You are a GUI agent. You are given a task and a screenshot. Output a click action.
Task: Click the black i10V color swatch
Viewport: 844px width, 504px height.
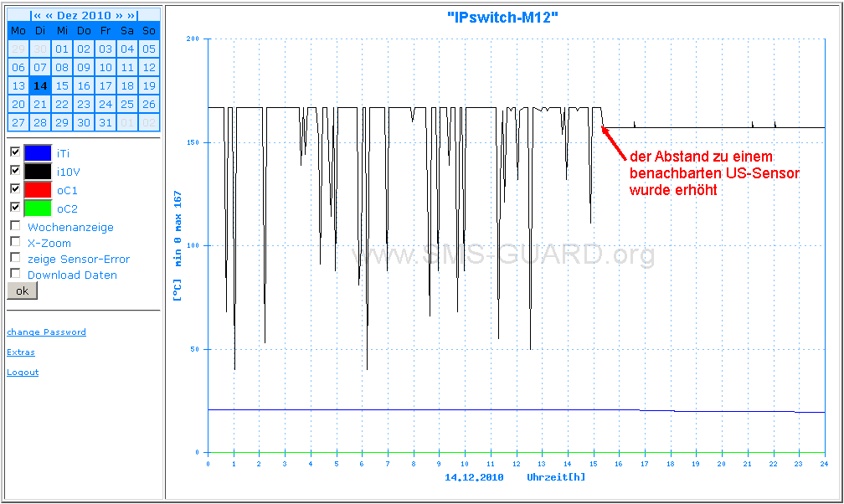[38, 172]
